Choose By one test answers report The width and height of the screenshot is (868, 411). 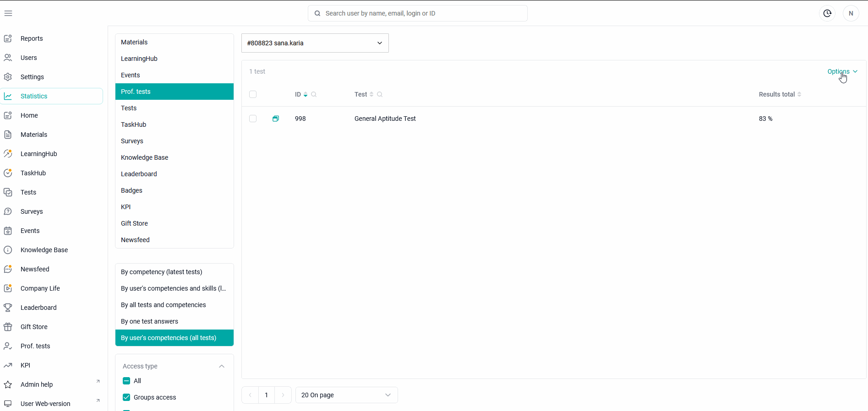175,321
